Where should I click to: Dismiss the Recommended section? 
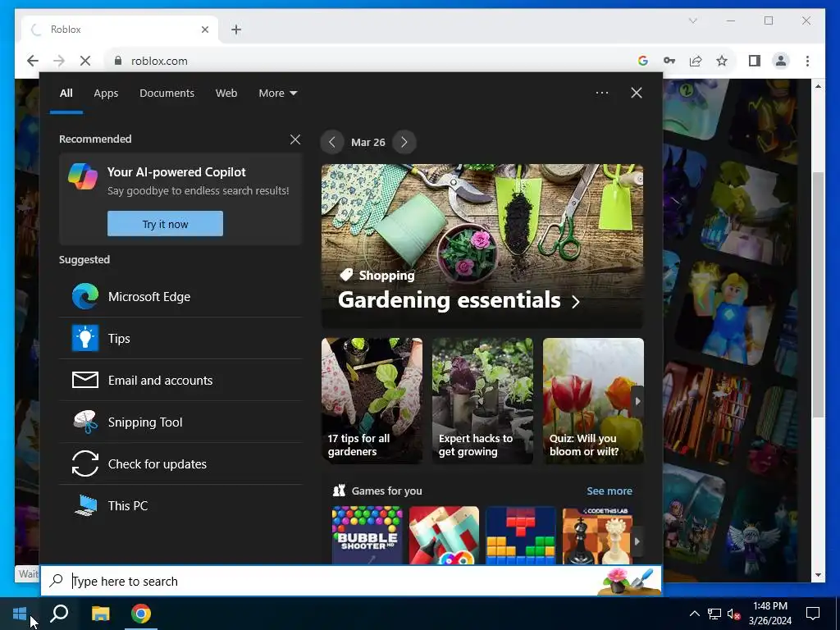tap(295, 139)
